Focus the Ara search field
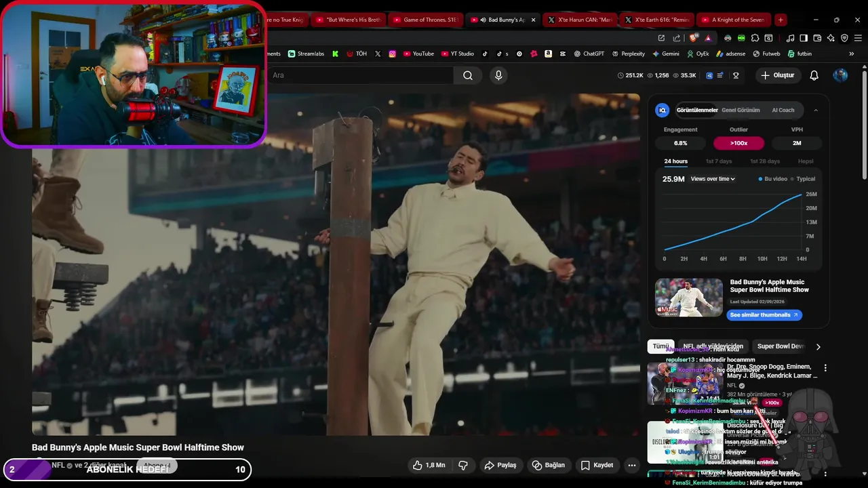 359,75
